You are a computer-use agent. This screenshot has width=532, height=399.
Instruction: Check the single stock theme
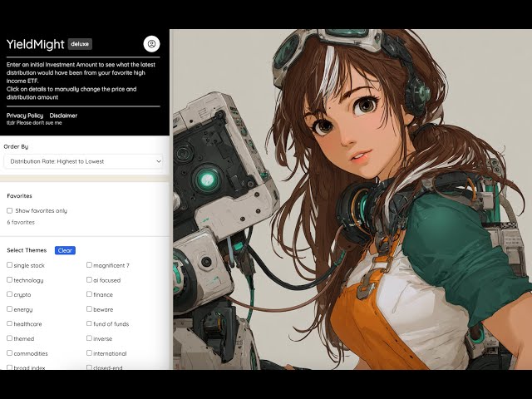pos(9,265)
